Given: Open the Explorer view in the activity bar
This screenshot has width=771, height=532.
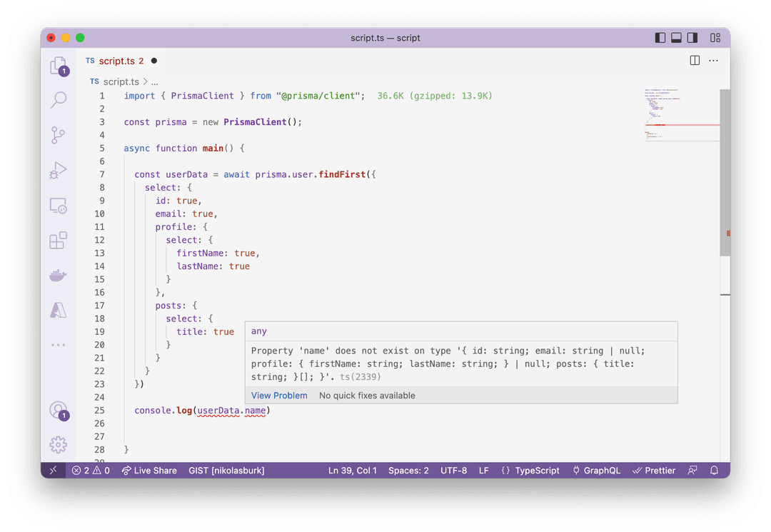Looking at the screenshot, I should click(58, 64).
